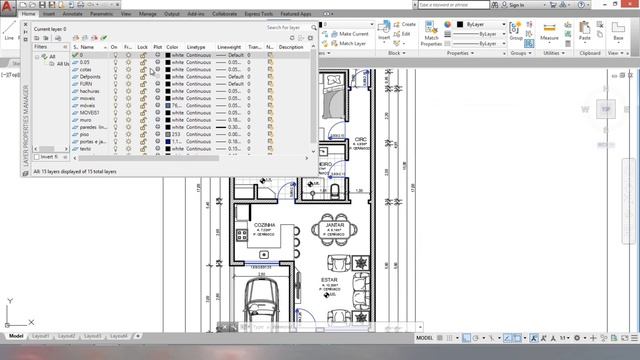
Task: Click keyword search field in title bar
Action: [x=453, y=5]
